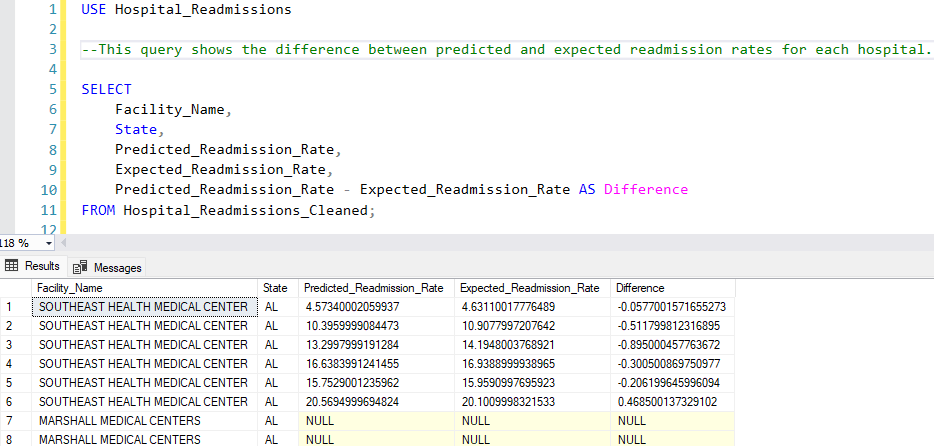Screen dimensions: 934x446
Task: Select the Expected_Readmission_Rate column header
Action: click(533, 288)
